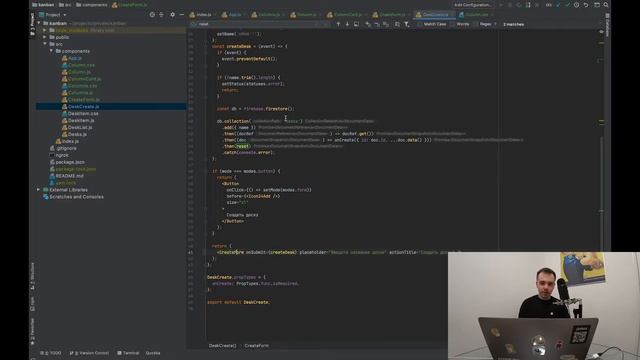This screenshot has height=360, width=640.
Task: Click the kanban breadcrumb in navigation bar
Action: coord(43,5)
